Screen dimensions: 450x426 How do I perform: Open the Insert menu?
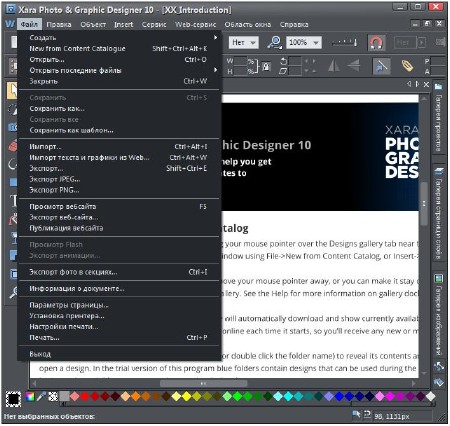coord(123,24)
